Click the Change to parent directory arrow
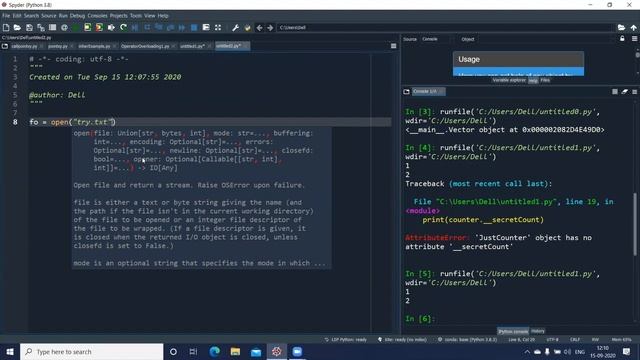This screenshot has height=360, width=640. pos(633,27)
